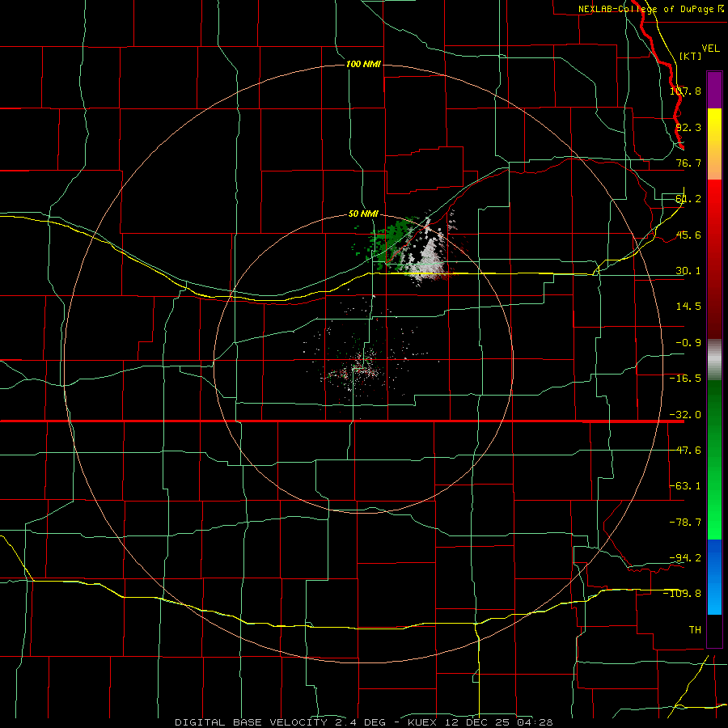Pick the gray near-zero segment of the scale
The image size is (728, 728).
714,360
